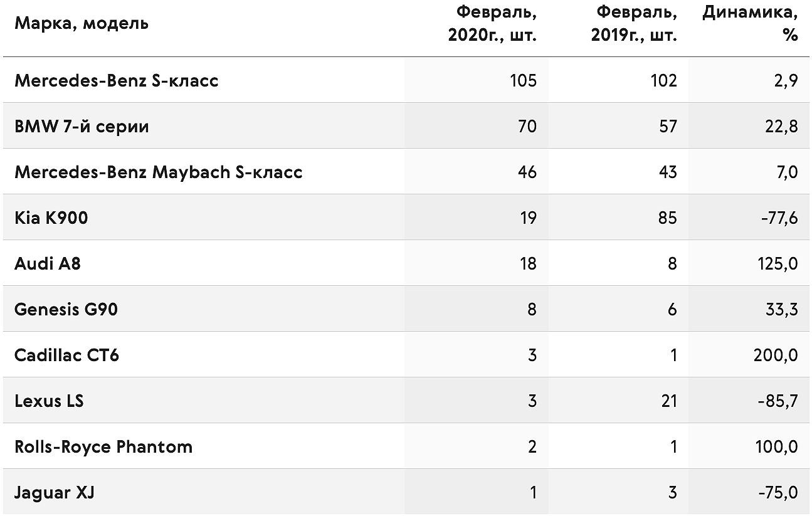Click the Rolls-Royce Phantom row label

pyautogui.click(x=103, y=447)
